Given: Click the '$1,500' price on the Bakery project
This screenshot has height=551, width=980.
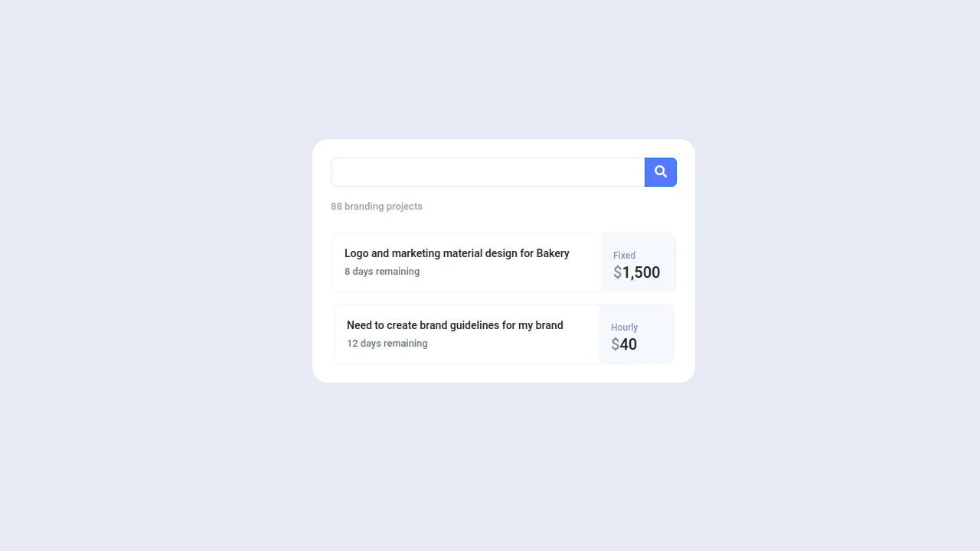Looking at the screenshot, I should tap(636, 272).
